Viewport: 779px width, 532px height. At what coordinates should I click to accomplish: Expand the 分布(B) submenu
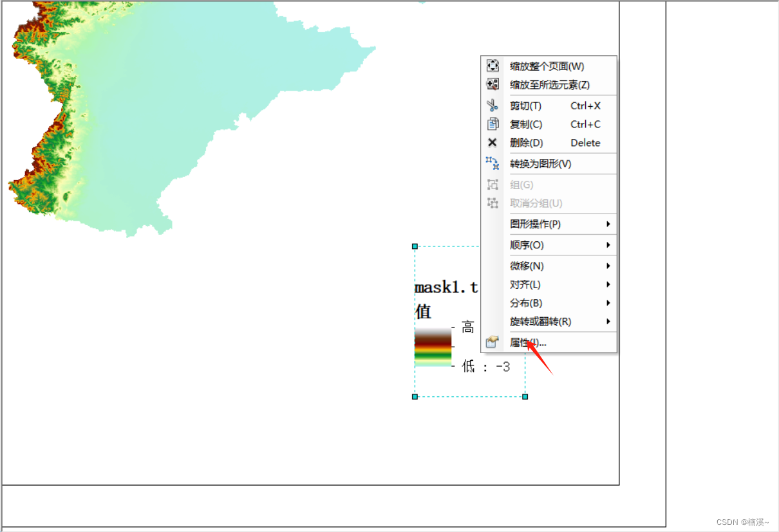[x=549, y=303]
